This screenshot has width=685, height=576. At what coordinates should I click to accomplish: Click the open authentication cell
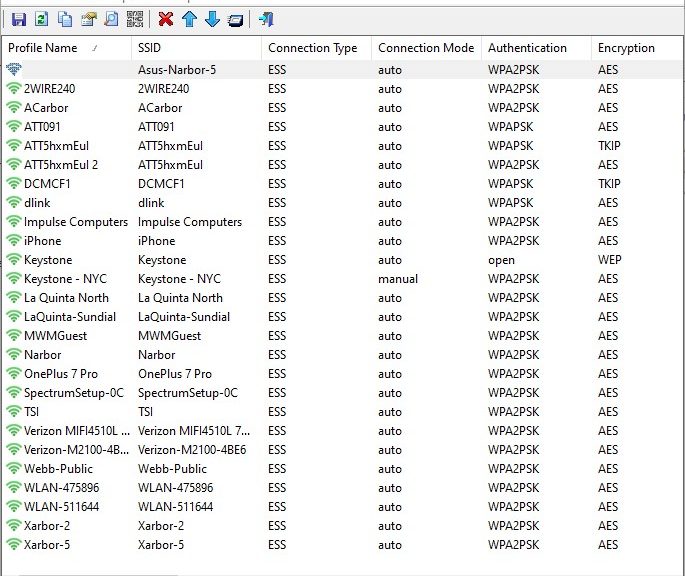(x=502, y=260)
